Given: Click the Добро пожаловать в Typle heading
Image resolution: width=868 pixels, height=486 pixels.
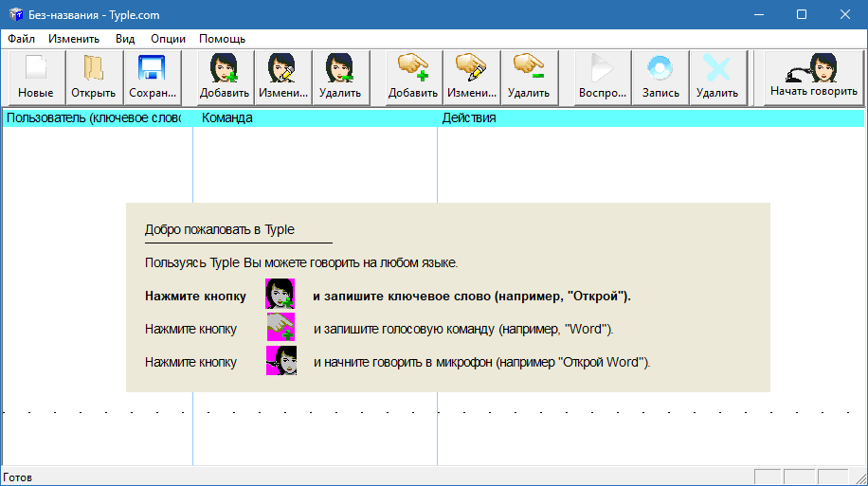Looking at the screenshot, I should click(x=219, y=229).
